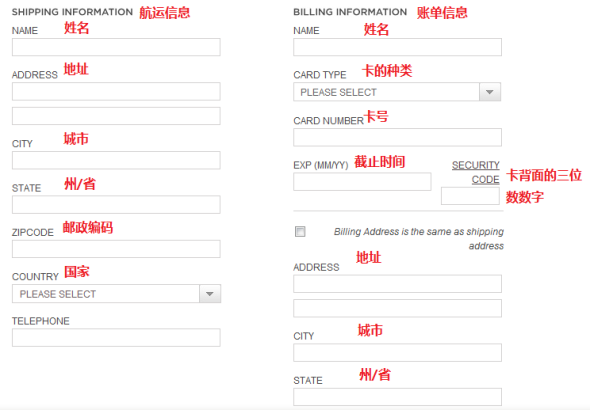Click the first shipping ADDRESS line field
The image size is (590, 410).
116,92
